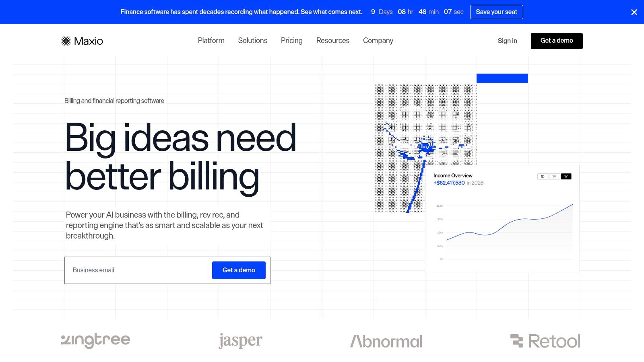This screenshot has height=362, width=644.
Task: Select the 1M range in Income Overview
Action: click(x=554, y=177)
